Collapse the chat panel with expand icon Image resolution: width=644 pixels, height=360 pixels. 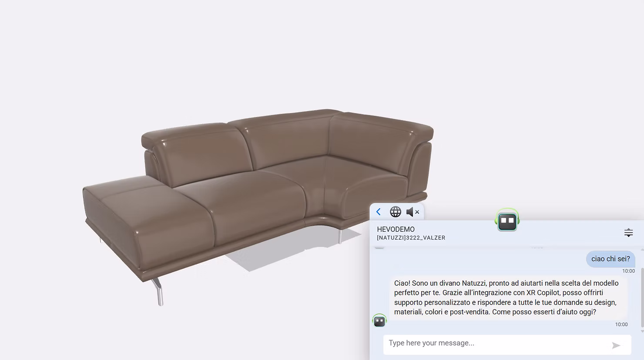(x=628, y=233)
